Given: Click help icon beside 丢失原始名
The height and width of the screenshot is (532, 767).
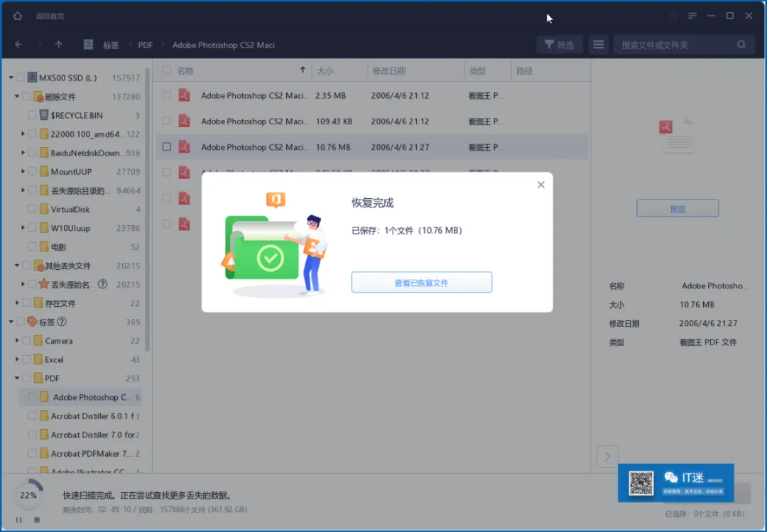Looking at the screenshot, I should point(103,284).
